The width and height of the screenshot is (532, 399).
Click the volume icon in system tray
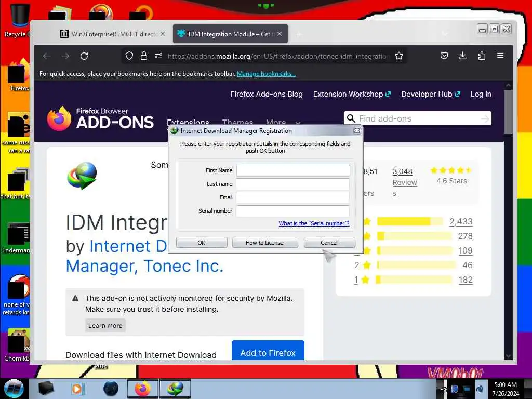480,389
